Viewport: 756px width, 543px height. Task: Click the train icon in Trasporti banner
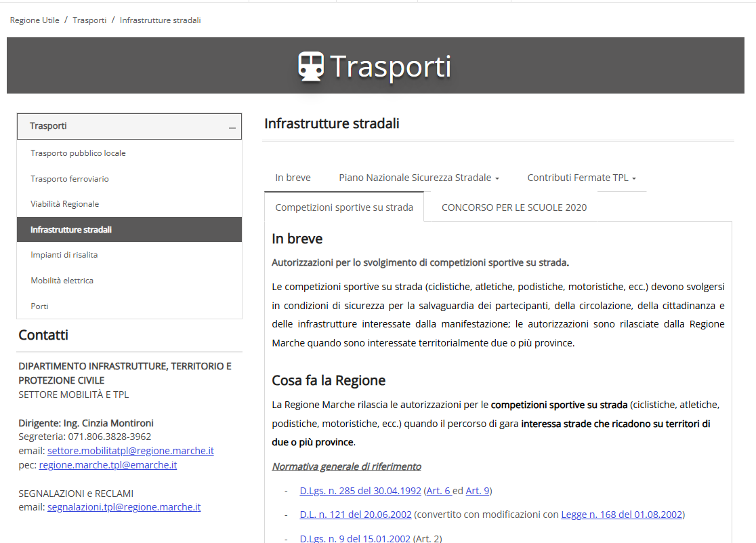click(310, 66)
